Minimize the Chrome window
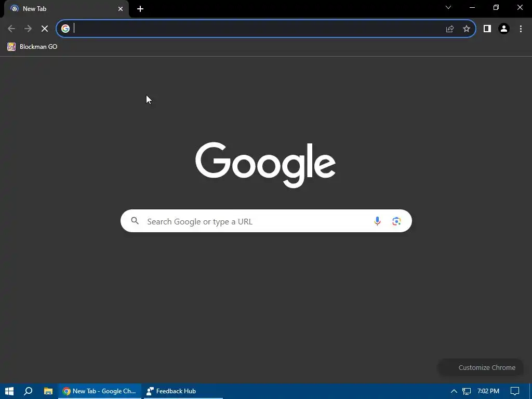The image size is (532, 399). point(472,7)
